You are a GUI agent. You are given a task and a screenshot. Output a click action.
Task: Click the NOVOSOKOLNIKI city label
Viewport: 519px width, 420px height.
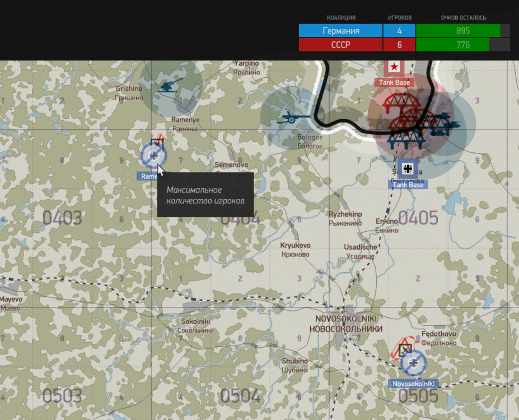point(345,324)
